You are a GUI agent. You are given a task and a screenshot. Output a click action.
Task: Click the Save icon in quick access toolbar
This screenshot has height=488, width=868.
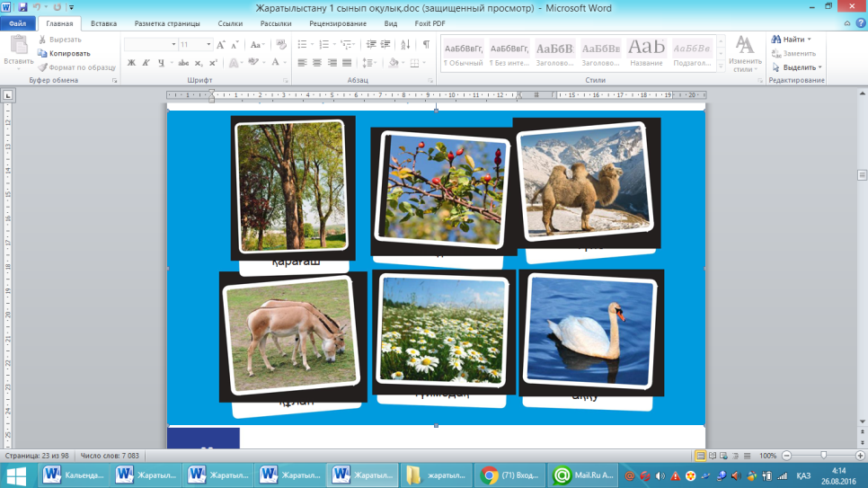point(22,7)
